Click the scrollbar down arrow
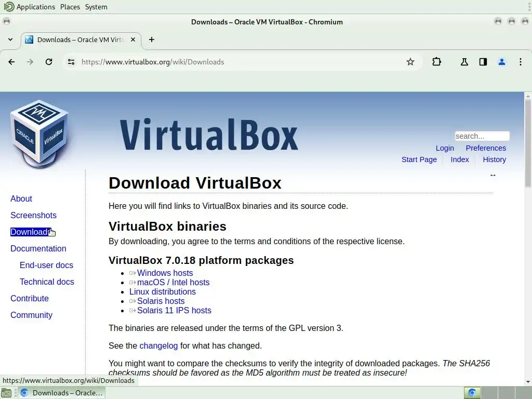Viewport: 532px width, 399px height. click(528, 382)
